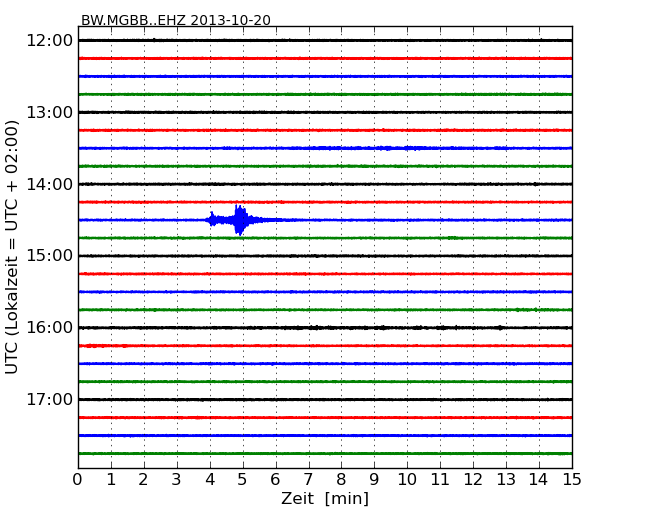
Task: Click the 15:00 y-axis label
Action: (x=49, y=256)
